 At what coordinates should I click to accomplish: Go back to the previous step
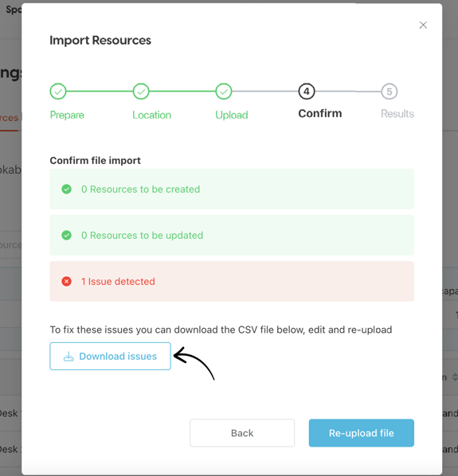coord(242,433)
